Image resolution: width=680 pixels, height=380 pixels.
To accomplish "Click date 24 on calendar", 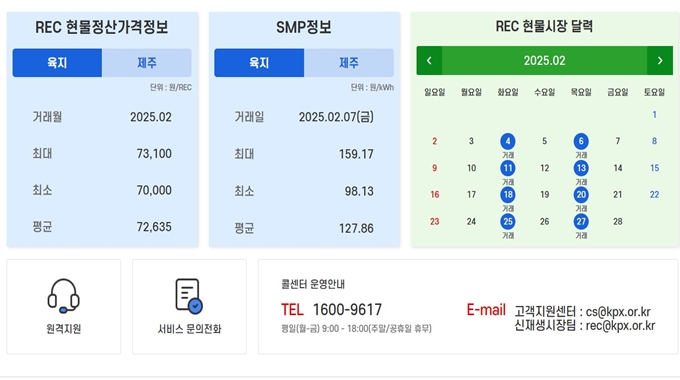I will [471, 221].
